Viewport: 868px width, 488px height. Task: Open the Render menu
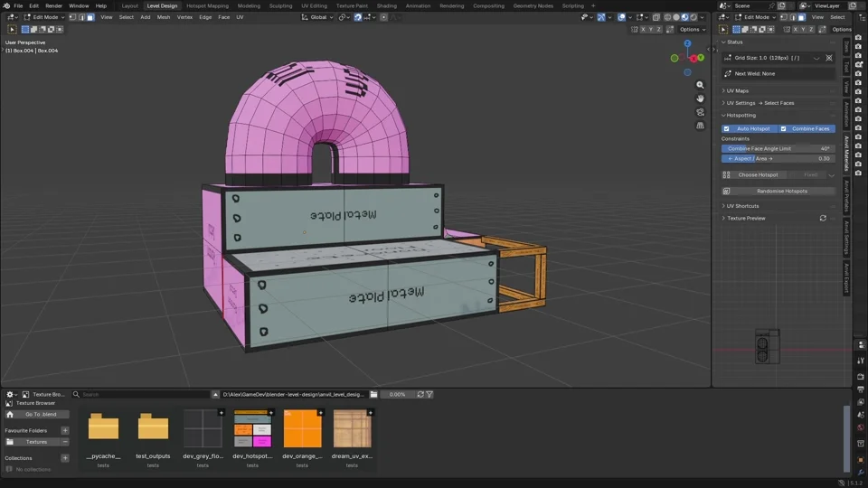53,5
